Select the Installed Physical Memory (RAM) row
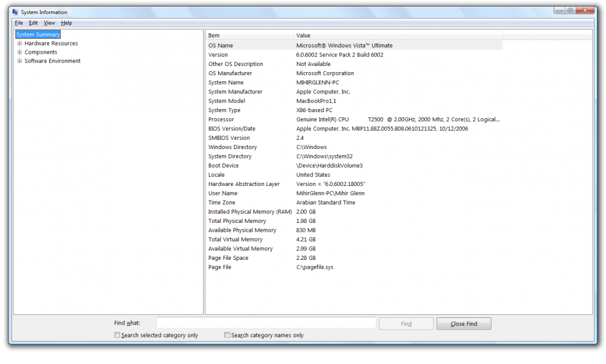This screenshot has height=364, width=606. point(250,212)
